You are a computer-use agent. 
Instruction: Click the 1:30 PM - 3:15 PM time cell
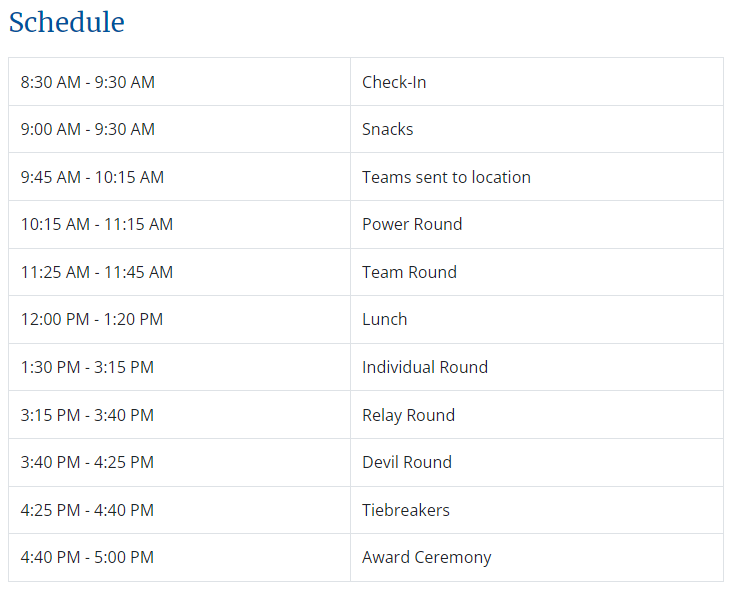pos(179,367)
